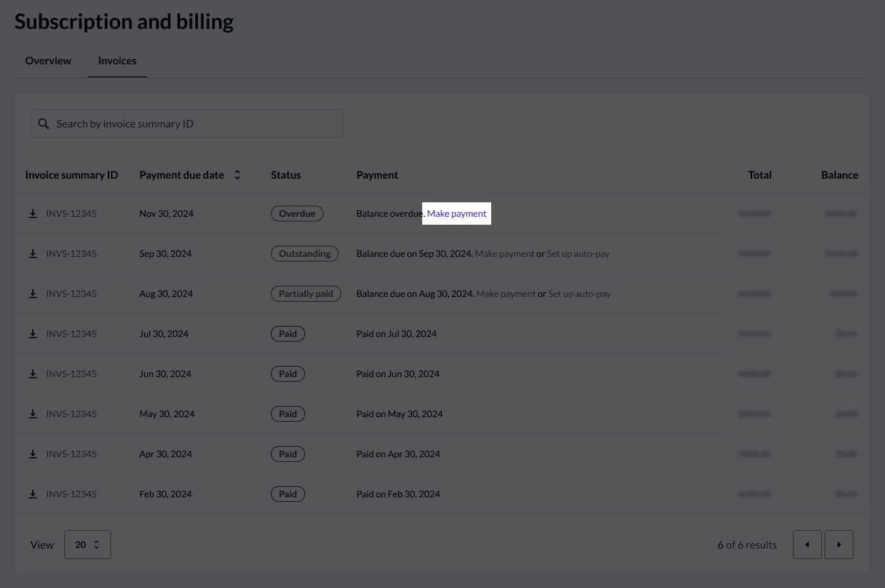The image size is (885, 588).
Task: Focus the invoice summary ID search field
Action: pyautogui.click(x=187, y=124)
